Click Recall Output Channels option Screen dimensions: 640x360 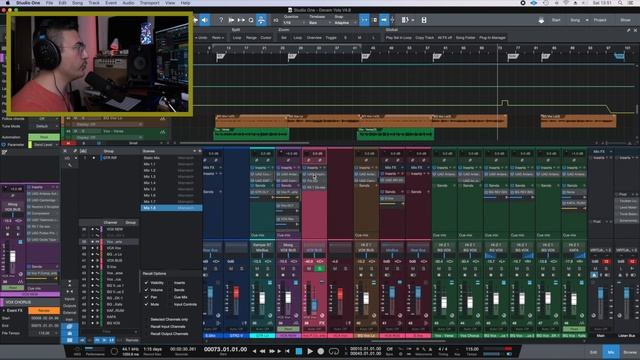coord(169,334)
